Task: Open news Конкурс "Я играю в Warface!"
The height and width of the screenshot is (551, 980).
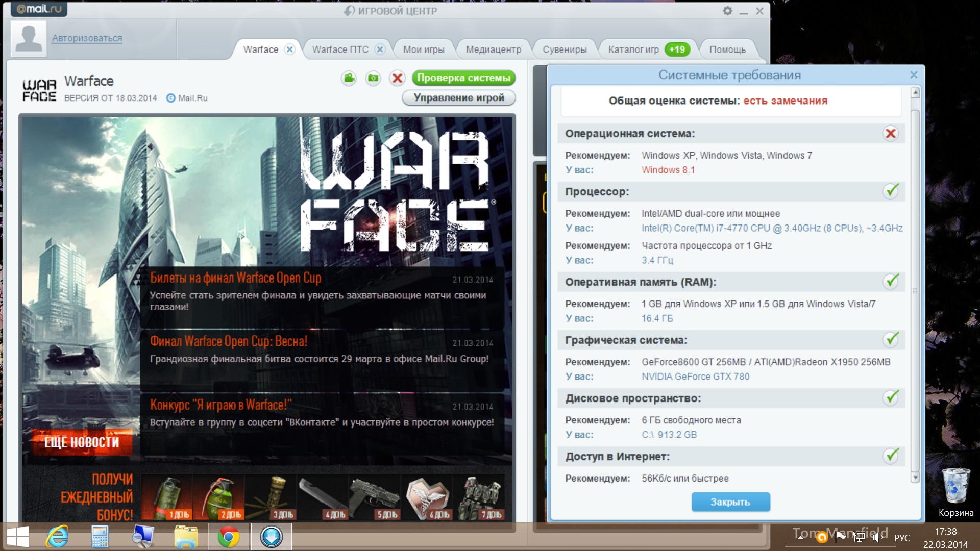Action: pyautogui.click(x=220, y=405)
